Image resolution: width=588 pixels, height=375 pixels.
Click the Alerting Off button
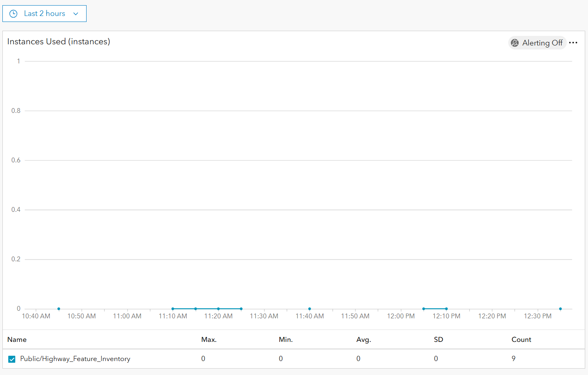(x=537, y=43)
